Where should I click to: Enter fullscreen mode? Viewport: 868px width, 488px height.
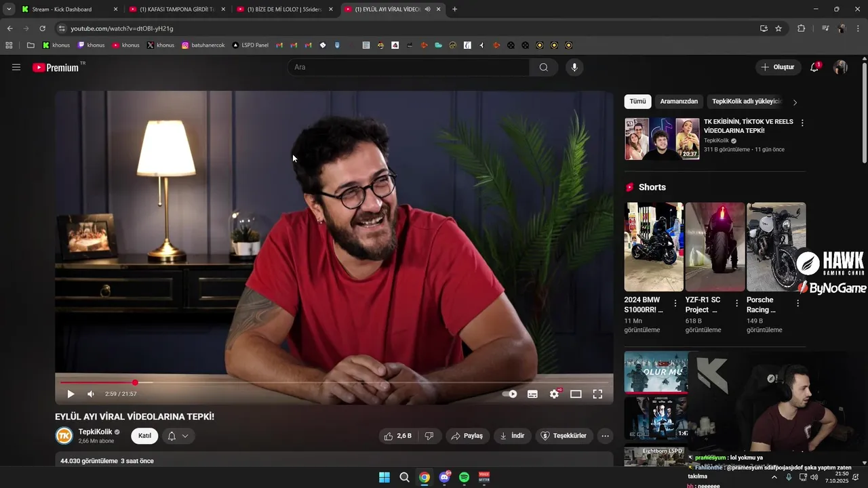tap(597, 394)
